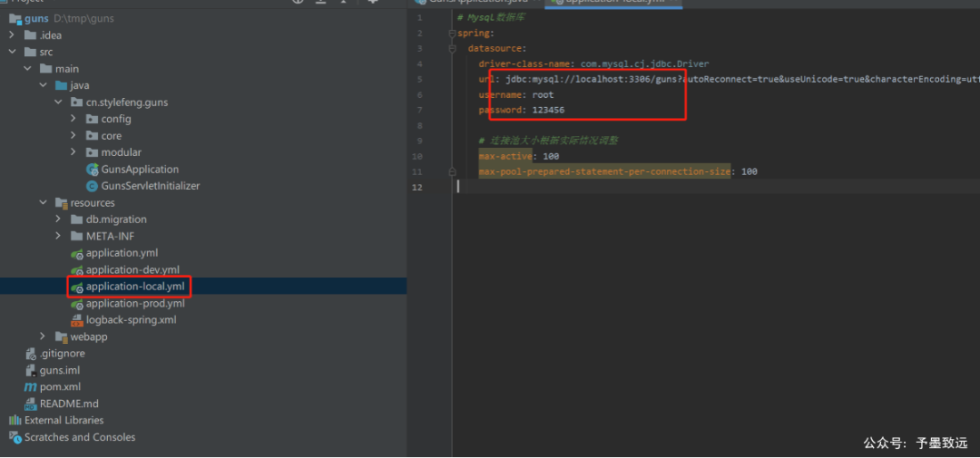This screenshot has width=980, height=458.
Task: Expand the webapp folder
Action: (x=43, y=337)
